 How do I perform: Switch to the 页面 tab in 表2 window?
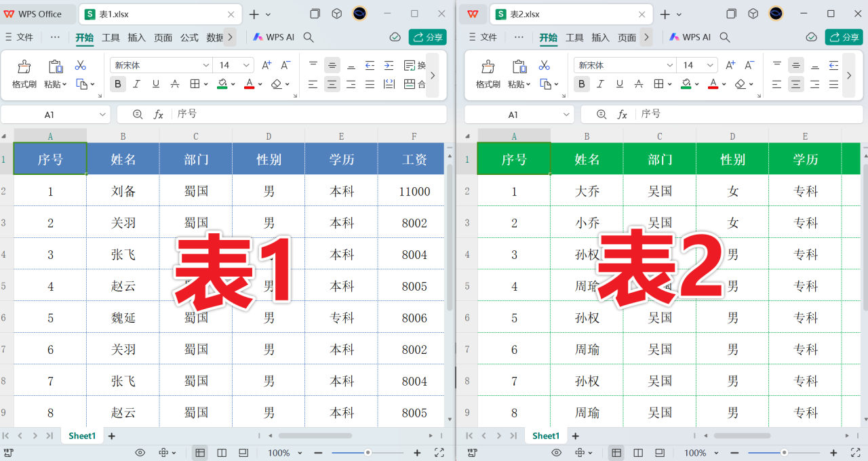tap(627, 37)
